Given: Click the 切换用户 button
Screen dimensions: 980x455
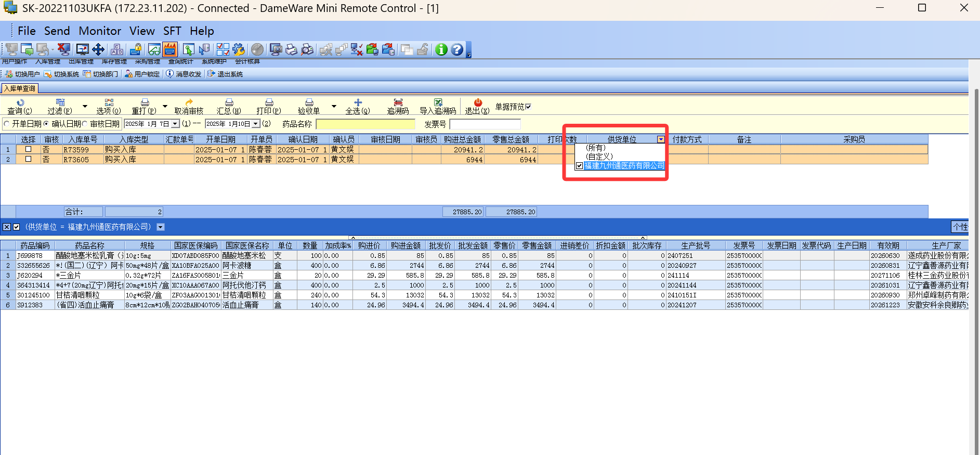Looking at the screenshot, I should tap(22, 74).
